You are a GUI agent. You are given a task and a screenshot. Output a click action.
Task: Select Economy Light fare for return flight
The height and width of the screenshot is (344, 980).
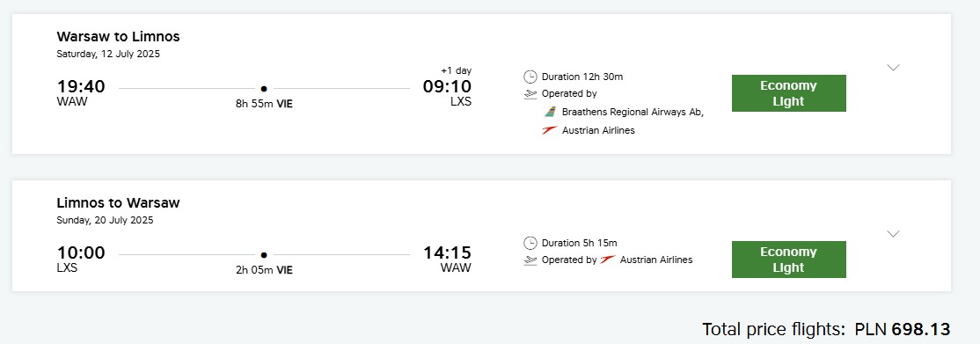pos(789,260)
